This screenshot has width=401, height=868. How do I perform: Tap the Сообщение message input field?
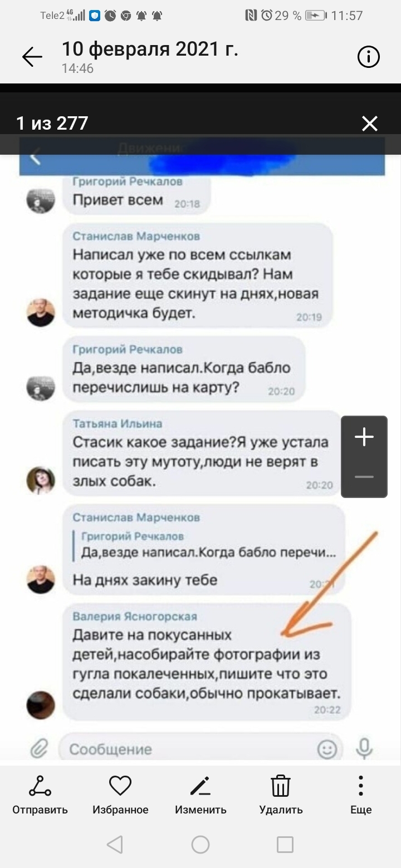[189, 749]
